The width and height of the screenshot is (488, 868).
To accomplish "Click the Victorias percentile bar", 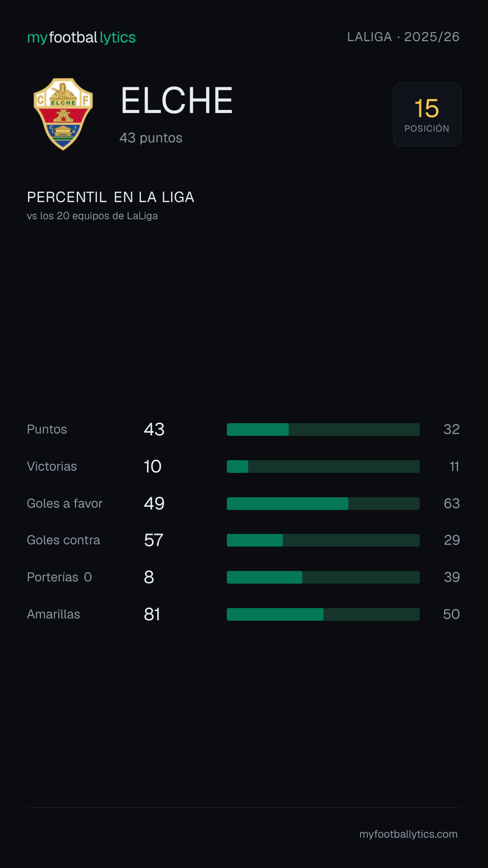I will pyautogui.click(x=323, y=467).
